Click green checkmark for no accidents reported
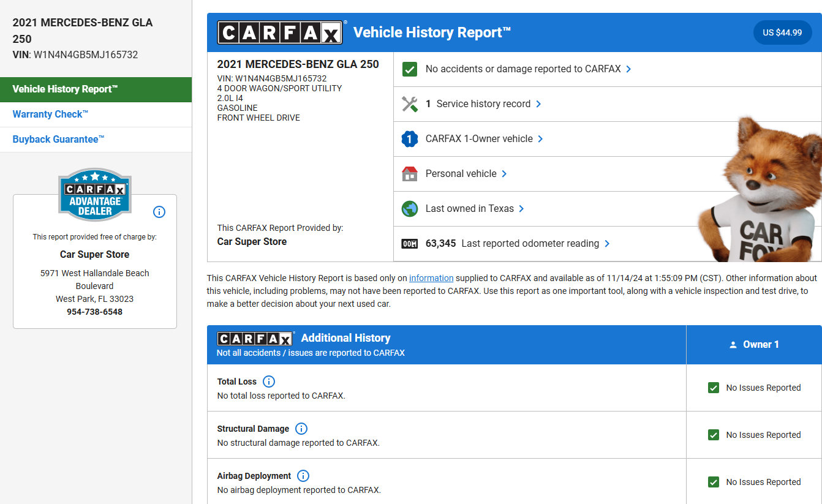This screenshot has height=504, width=822. (409, 69)
